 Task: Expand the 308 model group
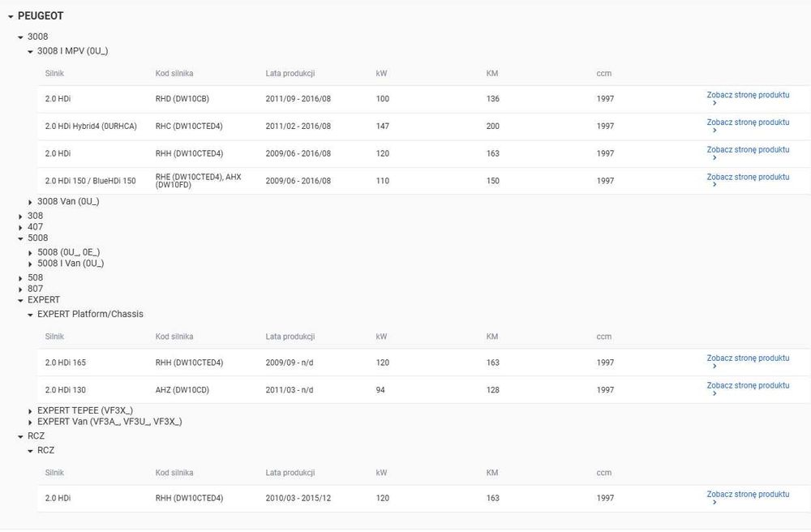(x=20, y=217)
